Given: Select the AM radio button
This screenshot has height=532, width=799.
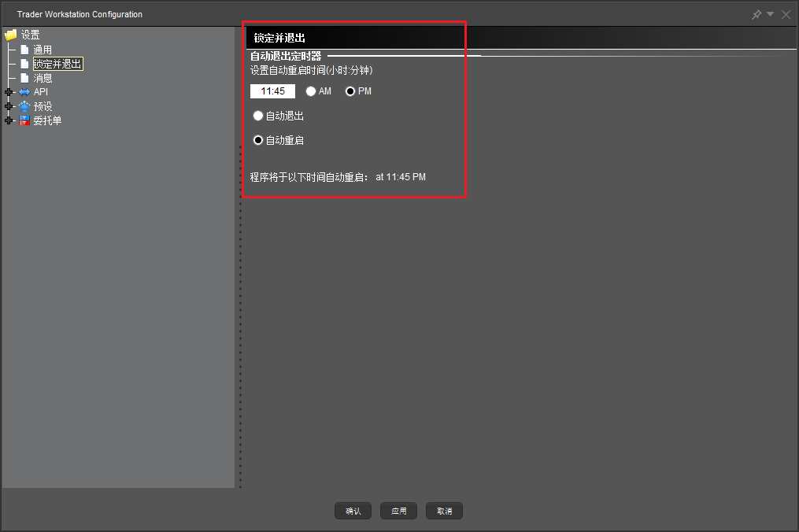Looking at the screenshot, I should click(x=311, y=91).
